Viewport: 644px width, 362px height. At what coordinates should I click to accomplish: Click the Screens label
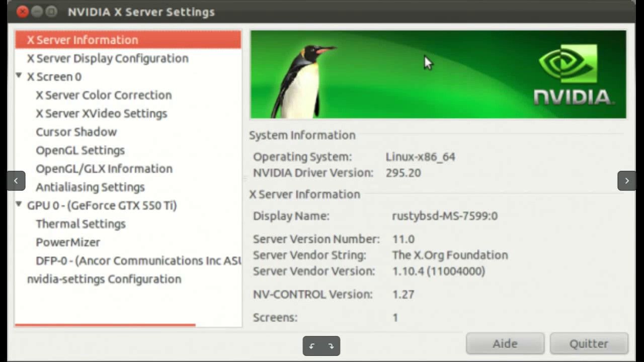(275, 318)
